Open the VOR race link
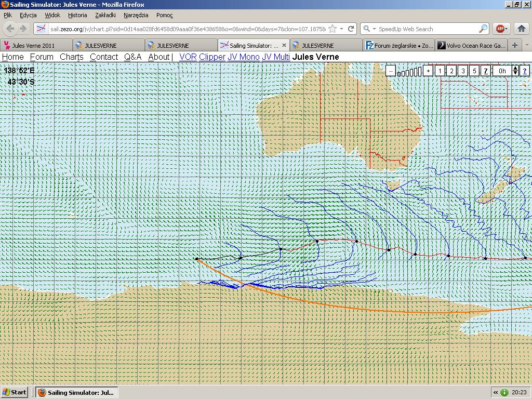The image size is (532, 399). [x=188, y=57]
